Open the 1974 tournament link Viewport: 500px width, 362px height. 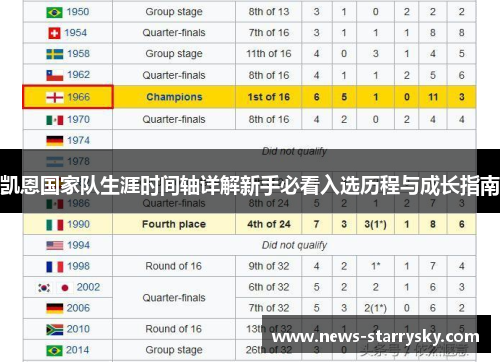pyautogui.click(x=78, y=140)
